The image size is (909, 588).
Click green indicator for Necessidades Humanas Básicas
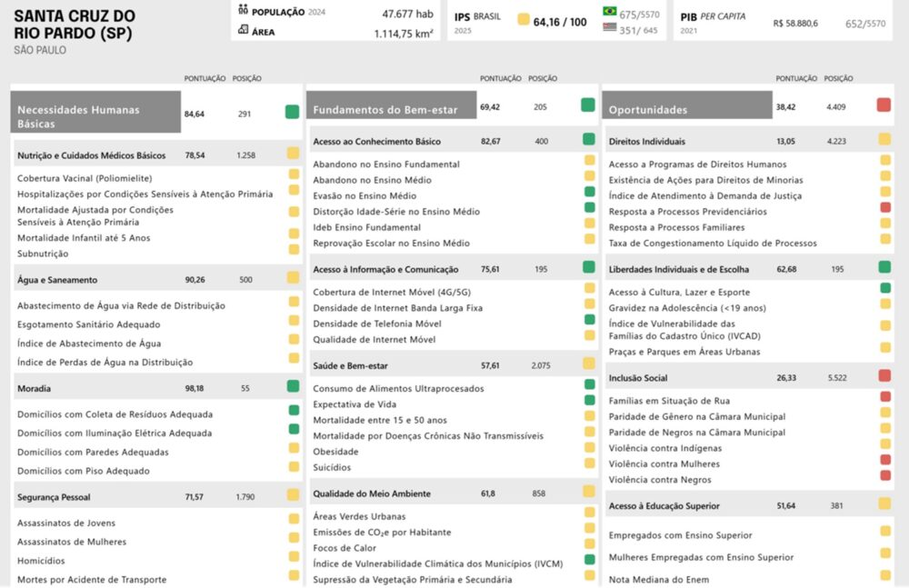point(292,112)
